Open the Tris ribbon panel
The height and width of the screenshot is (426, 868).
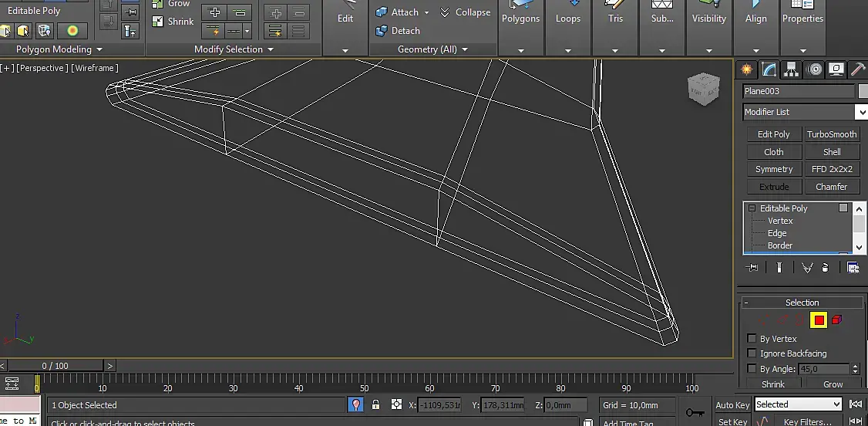(615, 28)
